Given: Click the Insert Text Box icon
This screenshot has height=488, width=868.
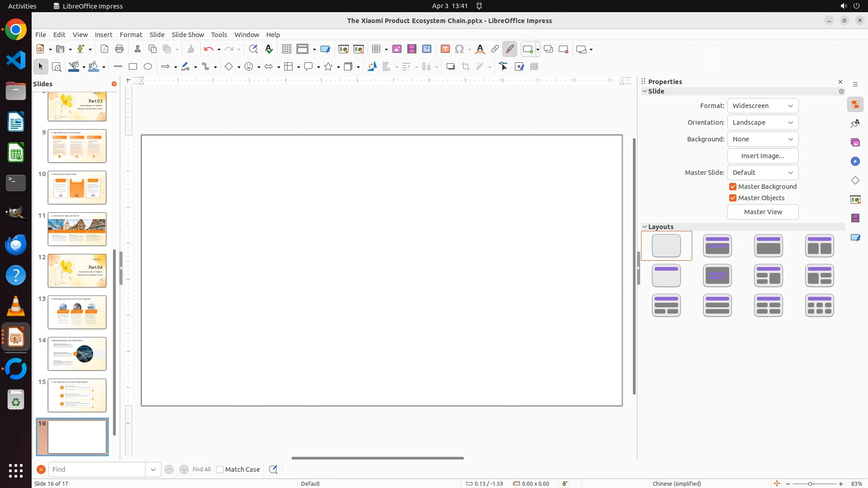Looking at the screenshot, I should pyautogui.click(x=445, y=49).
